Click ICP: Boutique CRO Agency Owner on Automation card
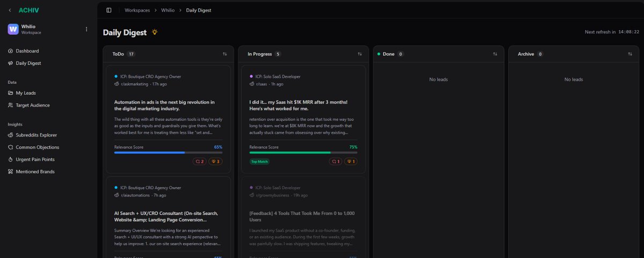Screen dimensions: 644x258 click(151, 76)
